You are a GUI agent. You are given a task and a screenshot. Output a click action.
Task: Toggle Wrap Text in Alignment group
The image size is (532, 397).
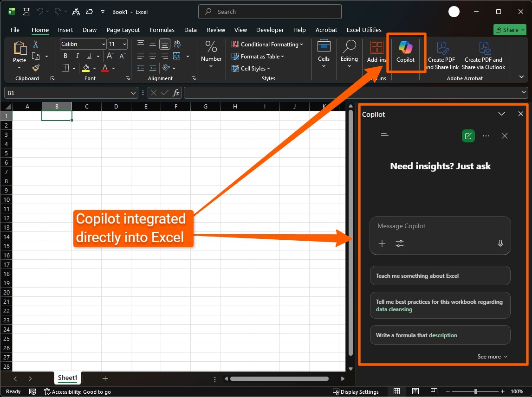(177, 44)
